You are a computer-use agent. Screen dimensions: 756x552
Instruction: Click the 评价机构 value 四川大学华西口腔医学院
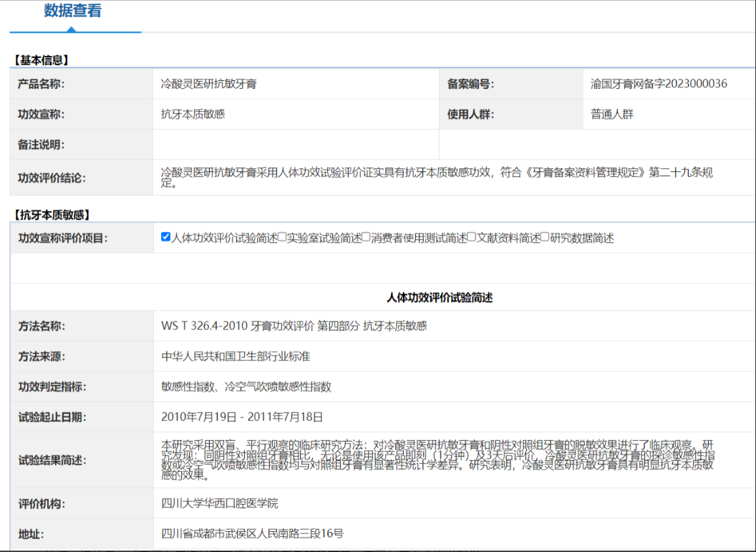[220, 503]
